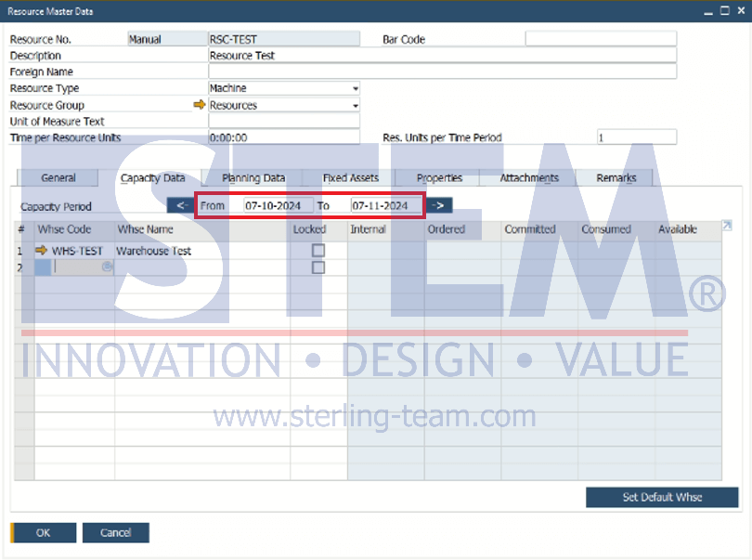Switch to the General tab
This screenshot has width=752, height=560.
click(58, 178)
